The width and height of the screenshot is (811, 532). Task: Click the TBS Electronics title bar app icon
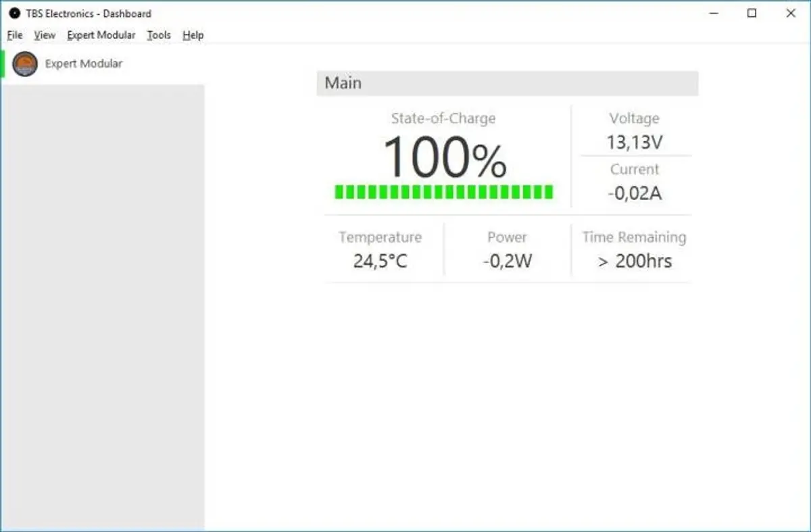pyautogui.click(x=15, y=13)
